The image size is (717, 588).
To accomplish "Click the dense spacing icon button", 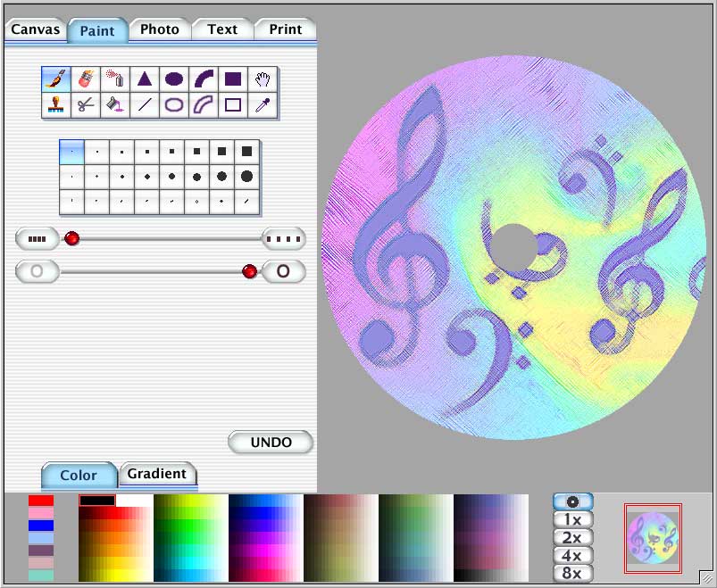I will click(x=38, y=239).
